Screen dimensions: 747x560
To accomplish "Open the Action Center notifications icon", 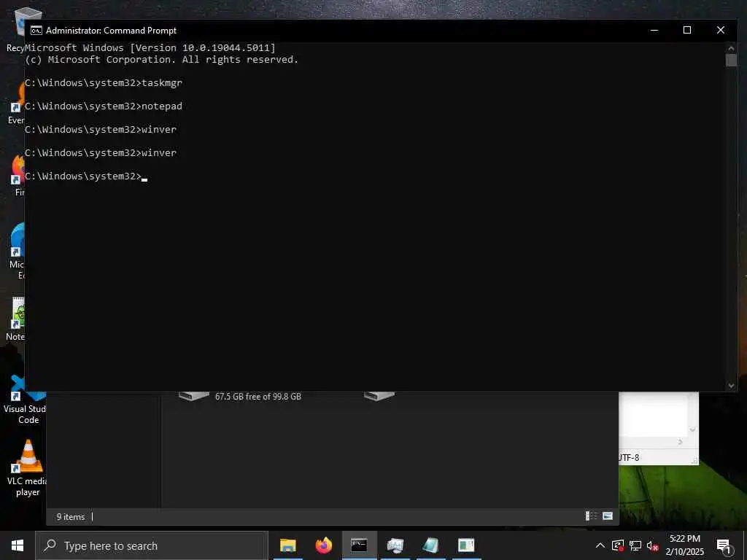I will coord(724,545).
